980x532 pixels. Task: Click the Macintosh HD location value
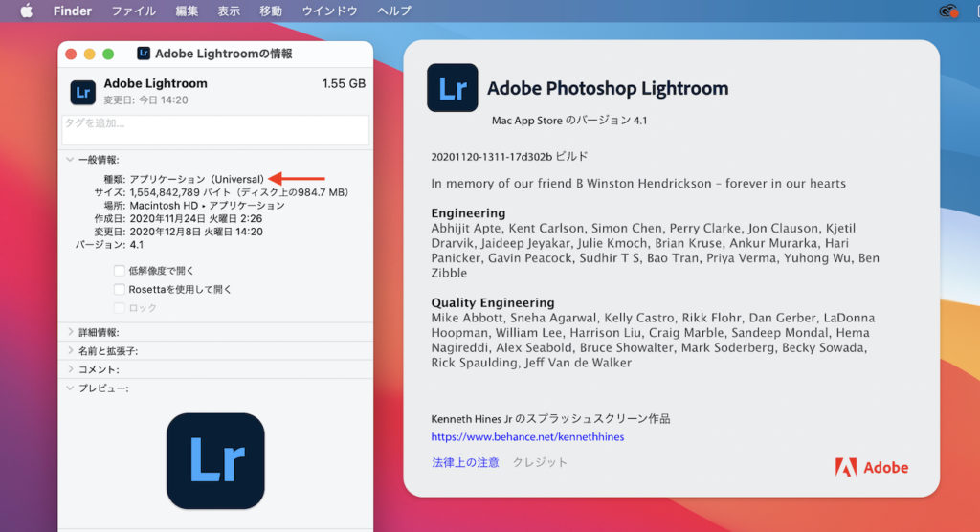tap(207, 206)
